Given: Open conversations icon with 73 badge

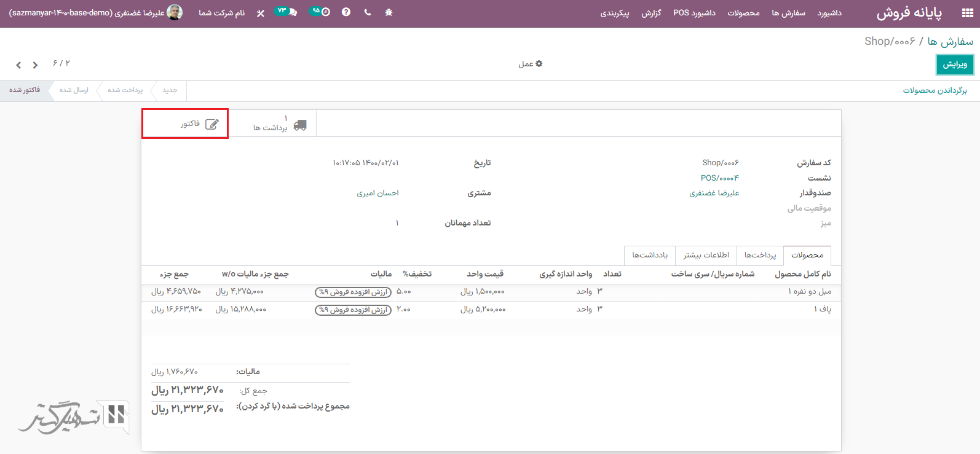Looking at the screenshot, I should click(x=286, y=12).
